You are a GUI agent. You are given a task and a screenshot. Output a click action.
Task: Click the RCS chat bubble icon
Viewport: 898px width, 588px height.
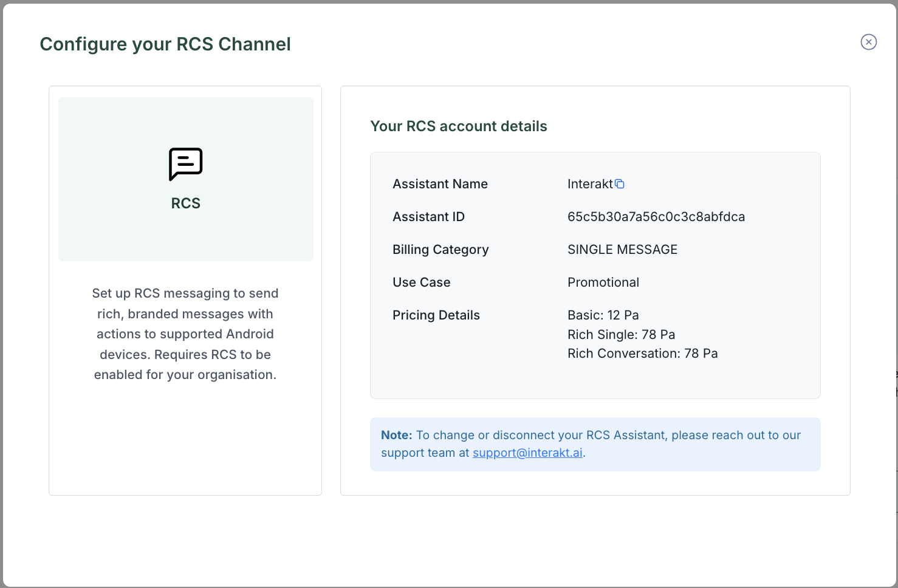[185, 164]
